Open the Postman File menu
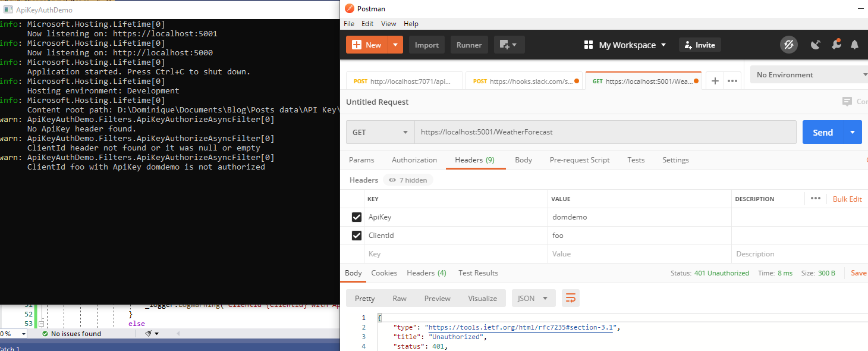 pos(349,24)
